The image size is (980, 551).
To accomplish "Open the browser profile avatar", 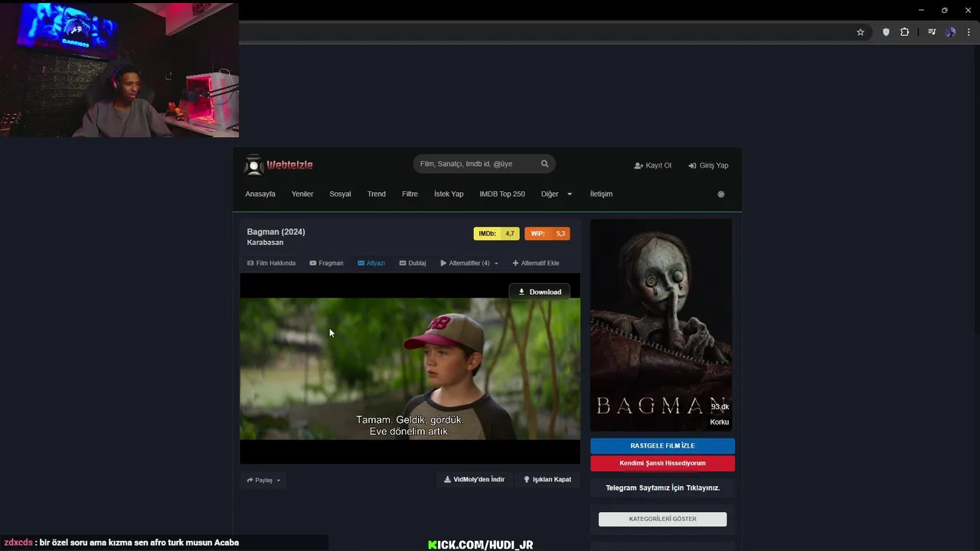I will pos(950,32).
